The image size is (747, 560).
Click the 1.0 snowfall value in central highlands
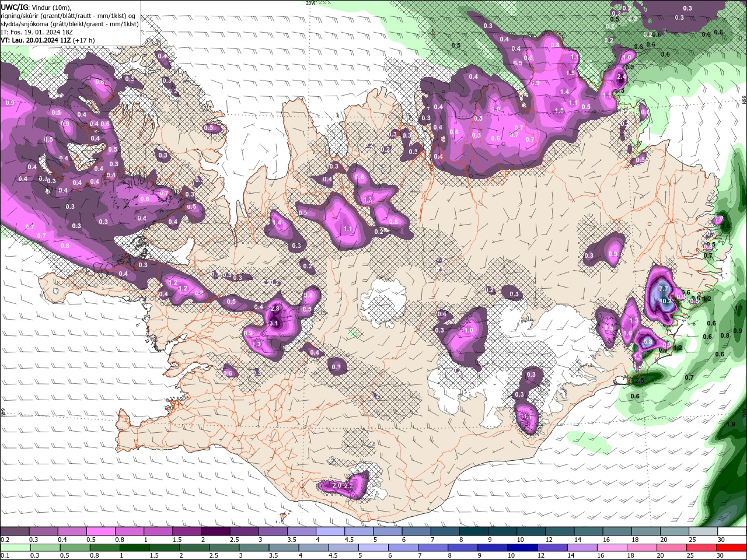click(x=469, y=330)
